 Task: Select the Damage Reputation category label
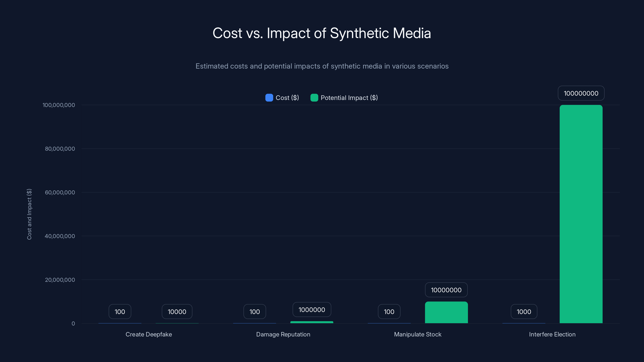[x=283, y=334]
